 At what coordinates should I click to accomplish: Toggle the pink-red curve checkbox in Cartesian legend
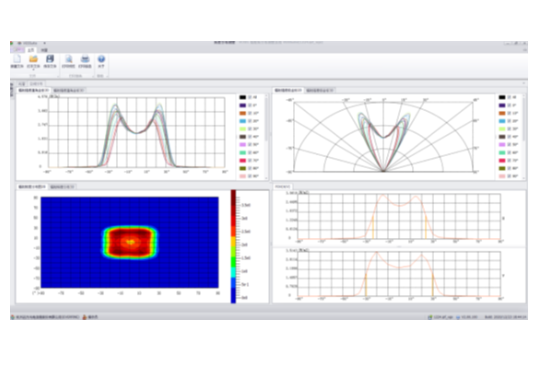[x=250, y=161]
